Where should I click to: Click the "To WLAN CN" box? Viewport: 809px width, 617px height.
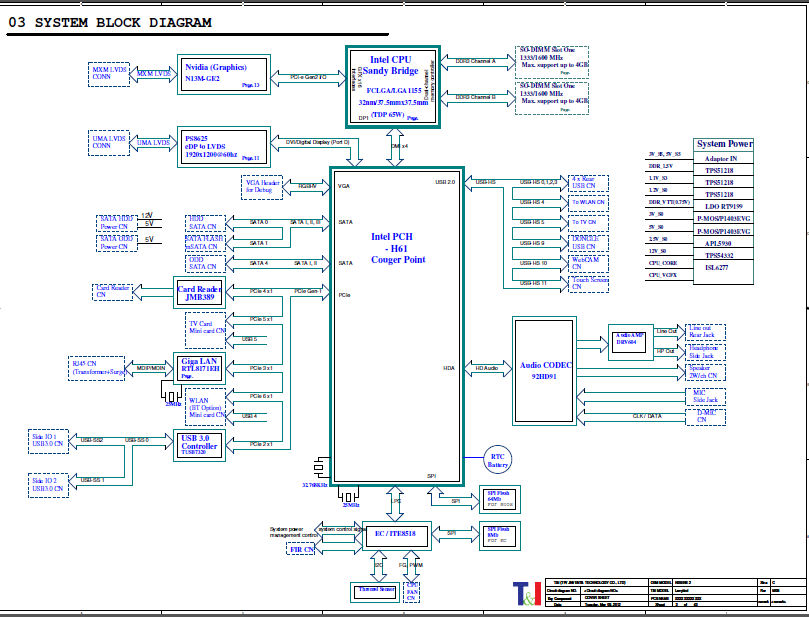[x=588, y=202]
